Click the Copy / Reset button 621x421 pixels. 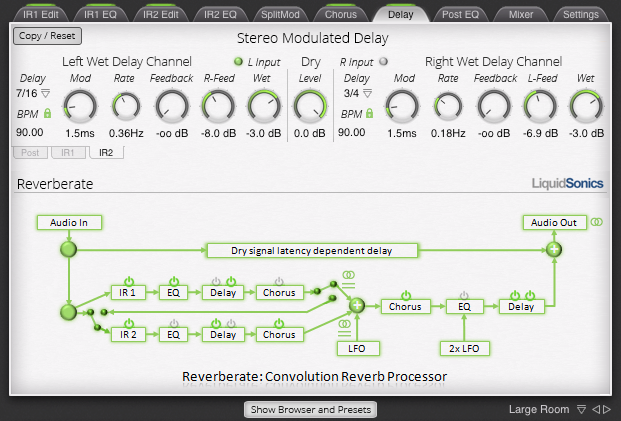[x=47, y=36]
